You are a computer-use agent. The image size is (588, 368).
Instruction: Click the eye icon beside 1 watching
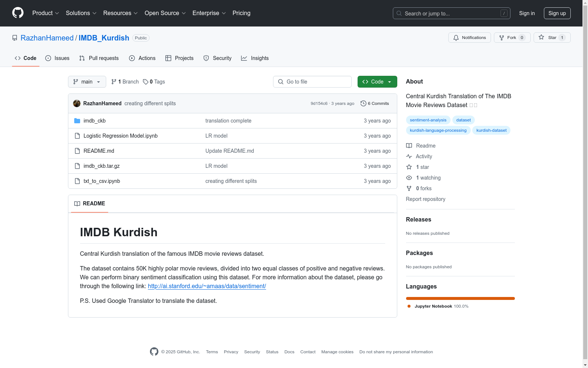(x=409, y=178)
